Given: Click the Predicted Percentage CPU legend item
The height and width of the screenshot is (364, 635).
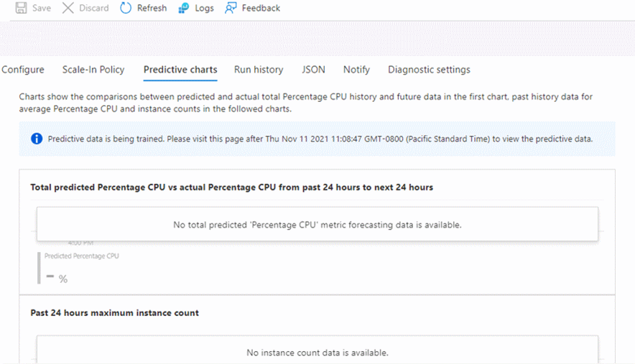Looking at the screenshot, I should [x=81, y=256].
